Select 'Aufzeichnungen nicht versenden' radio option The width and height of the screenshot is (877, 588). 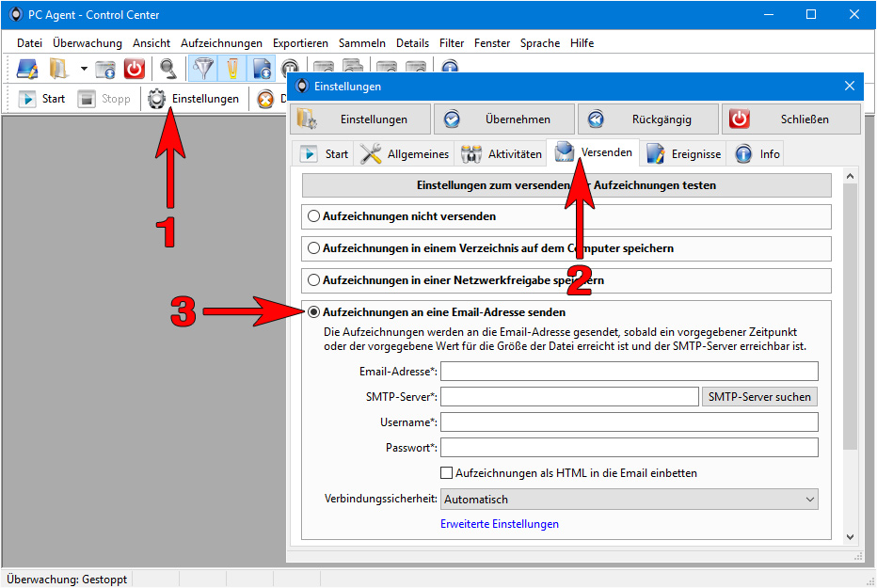[313, 216]
